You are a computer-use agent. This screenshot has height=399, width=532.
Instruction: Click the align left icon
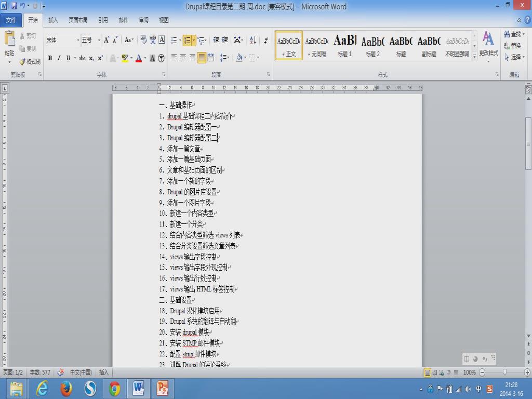[x=174, y=58]
